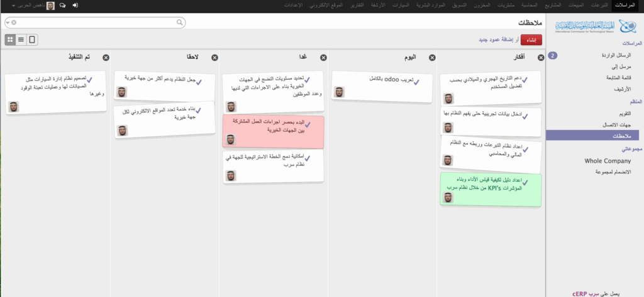
Task: Tick the checkmark on the green اعداد دليل card
Action: click(x=525, y=183)
